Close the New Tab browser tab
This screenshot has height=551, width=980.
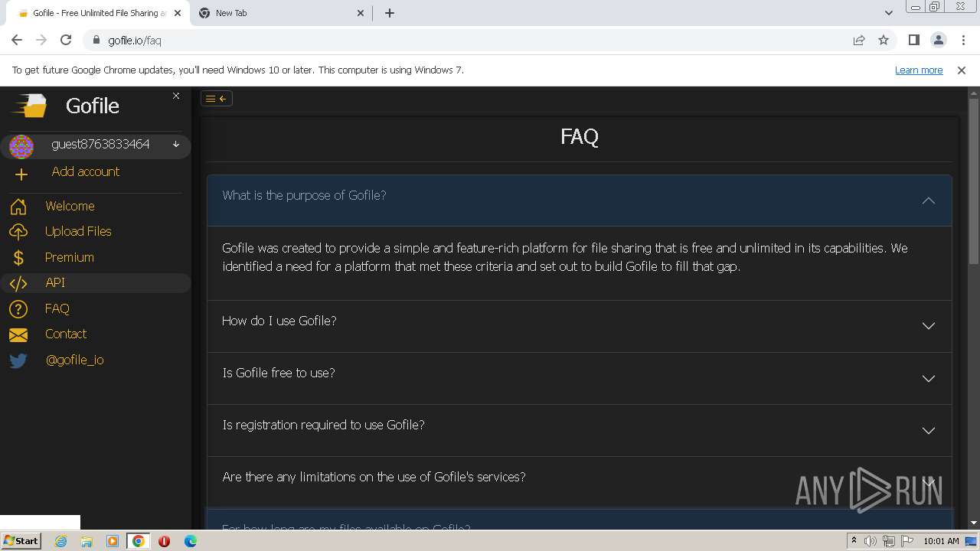tap(361, 13)
